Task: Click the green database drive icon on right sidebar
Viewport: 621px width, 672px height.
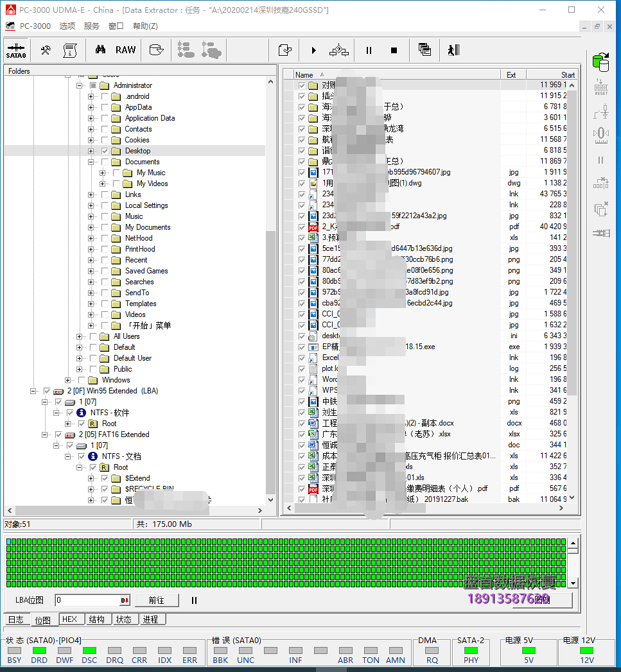Action: coord(601,62)
